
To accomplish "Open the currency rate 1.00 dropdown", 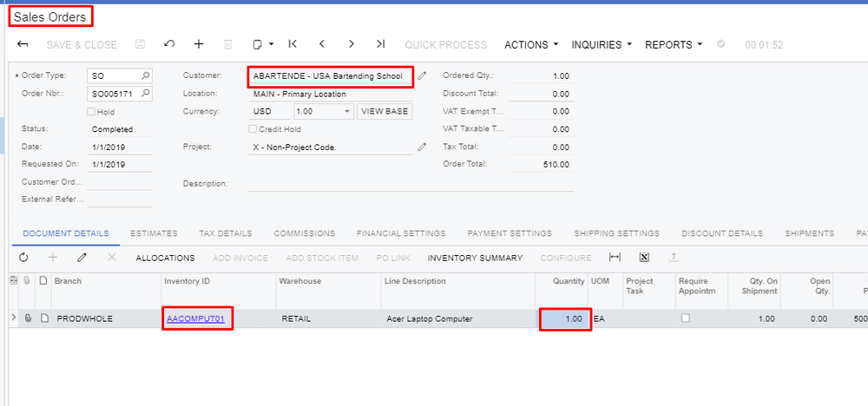I will [x=348, y=111].
